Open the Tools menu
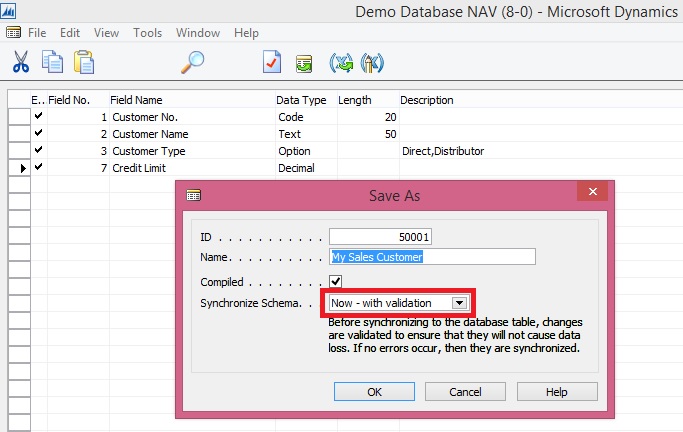The width and height of the screenshot is (683, 432). [147, 33]
